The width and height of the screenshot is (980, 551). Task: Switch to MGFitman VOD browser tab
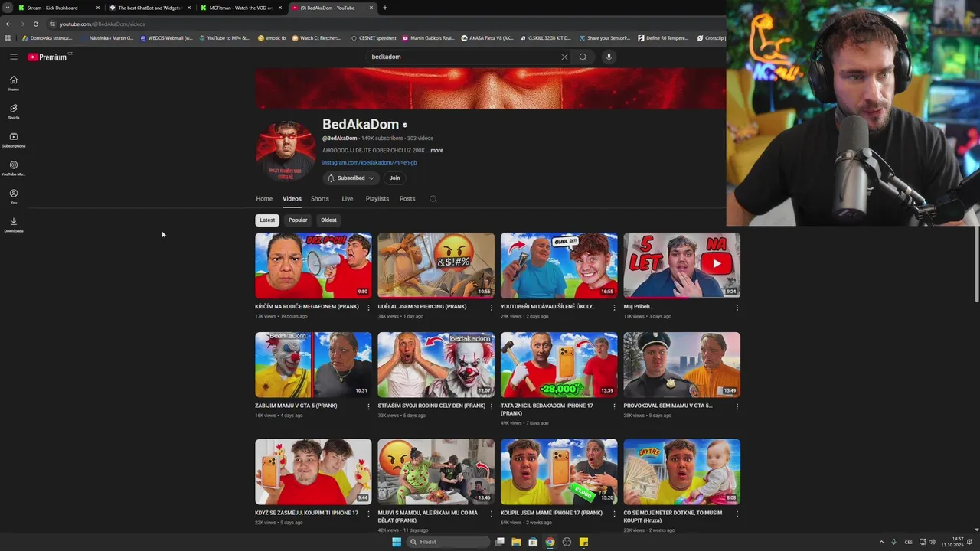click(x=240, y=8)
